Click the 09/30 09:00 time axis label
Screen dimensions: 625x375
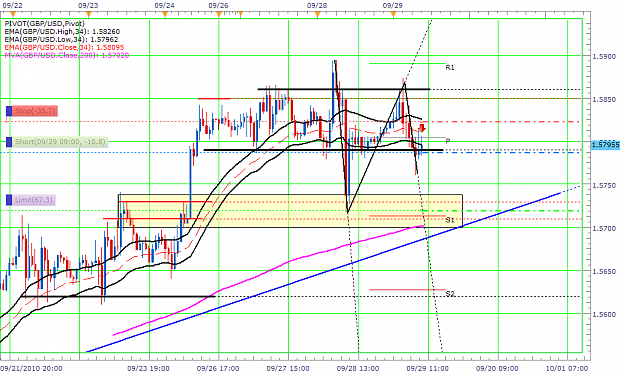[497, 368]
